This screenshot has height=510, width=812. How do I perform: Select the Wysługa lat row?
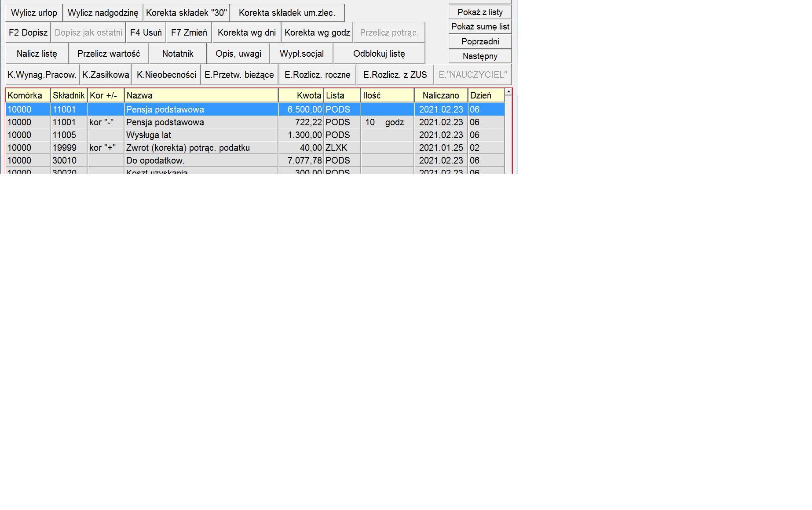[255, 135]
